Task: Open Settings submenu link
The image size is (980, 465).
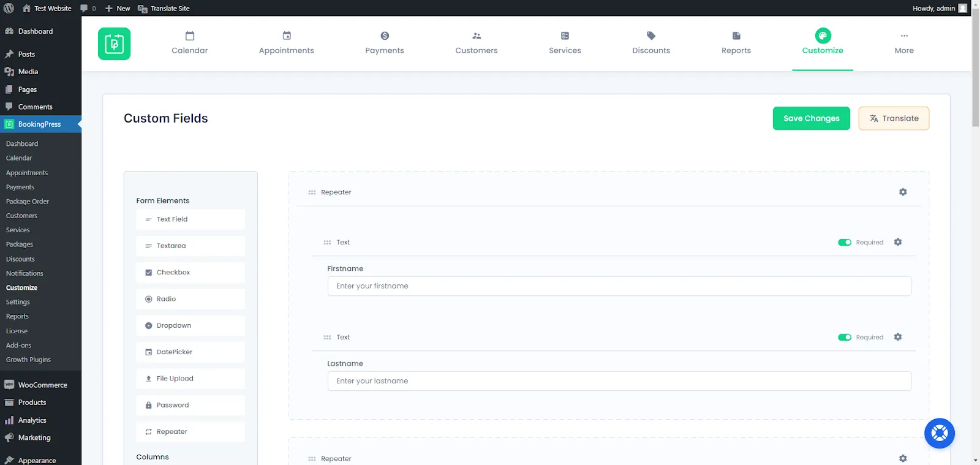Action: point(18,302)
